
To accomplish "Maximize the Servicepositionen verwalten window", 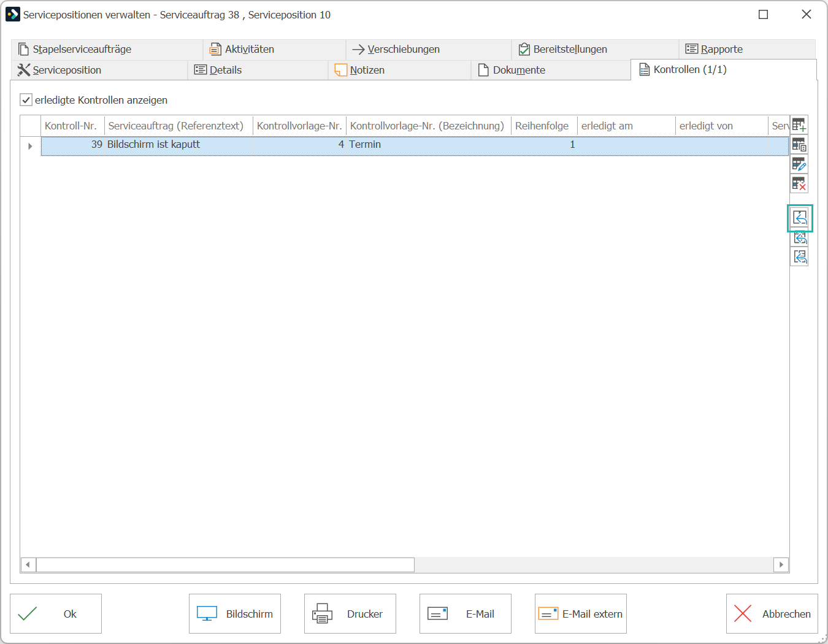I will point(764,14).
